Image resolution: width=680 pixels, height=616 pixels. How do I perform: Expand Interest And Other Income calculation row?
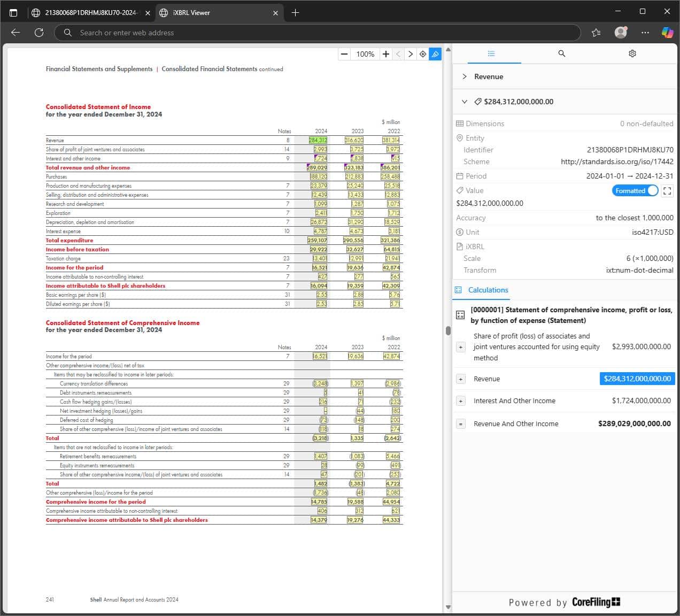tap(461, 401)
